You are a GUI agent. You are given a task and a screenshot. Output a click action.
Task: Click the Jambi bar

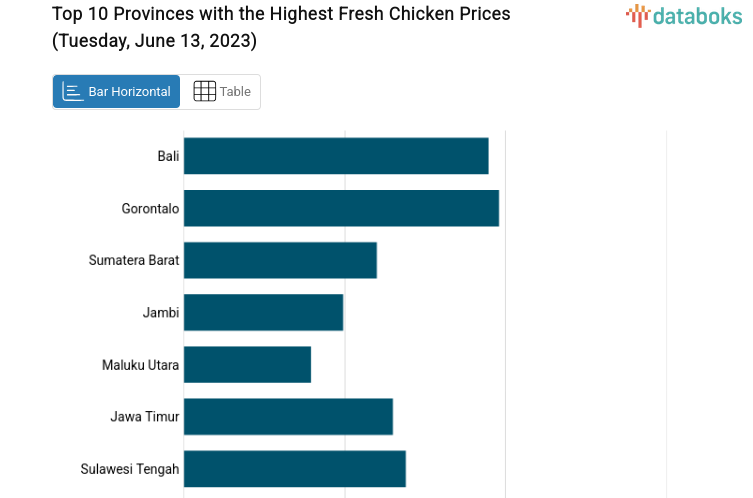263,312
